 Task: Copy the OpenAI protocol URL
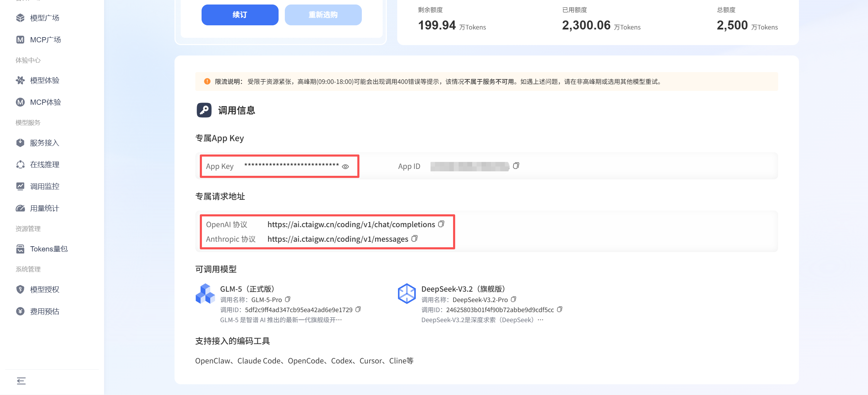441,224
